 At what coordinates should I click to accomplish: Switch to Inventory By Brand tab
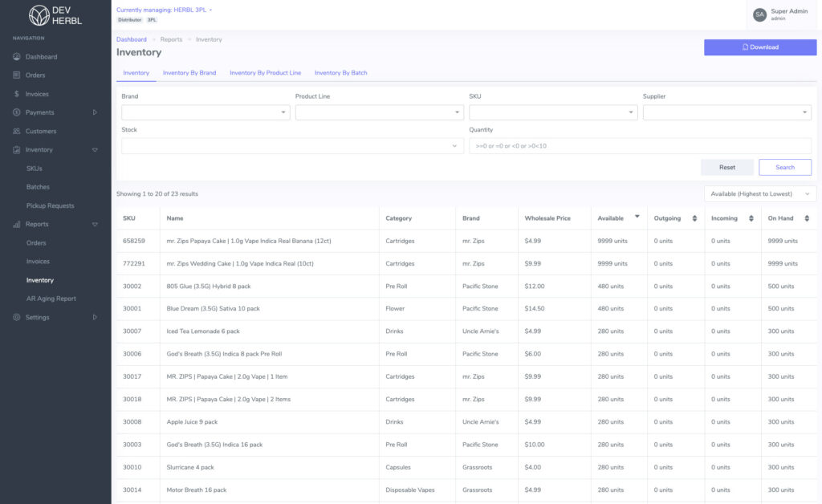pyautogui.click(x=189, y=73)
